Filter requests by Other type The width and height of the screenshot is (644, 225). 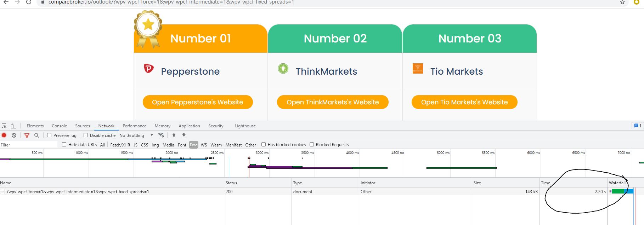coord(250,145)
